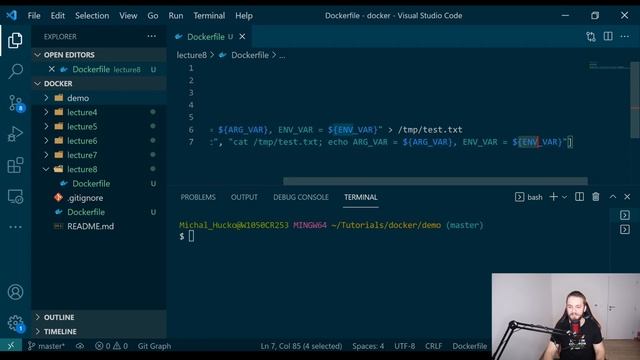This screenshot has width=640, height=360.
Task: Split the editor right
Action: [608, 36]
